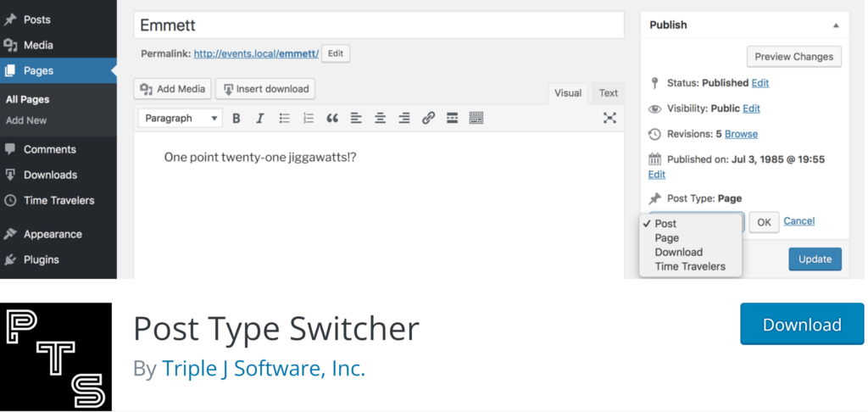This screenshot has width=868, height=412.
Task: Click the Downloads sidebar icon
Action: click(10, 175)
